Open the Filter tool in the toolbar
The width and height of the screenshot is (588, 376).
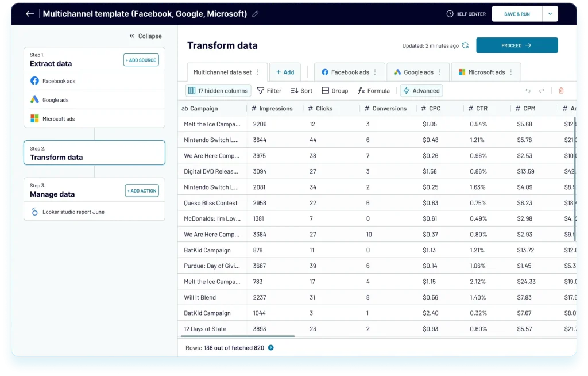point(269,90)
